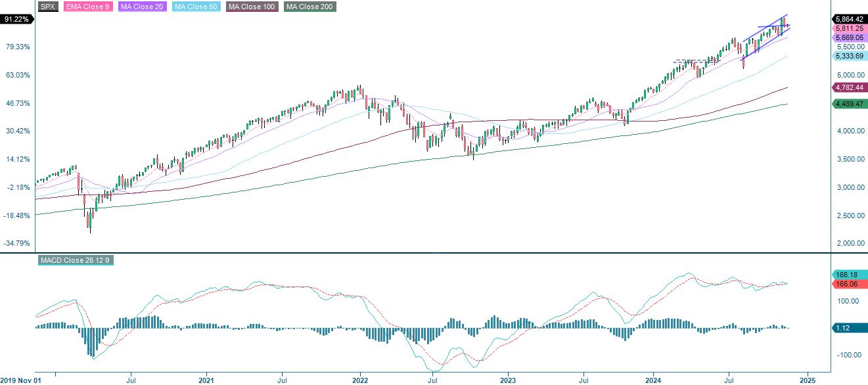Image resolution: width=868 pixels, height=385 pixels.
Task: Click the 5,333.69 price label tag
Action: click(x=849, y=57)
